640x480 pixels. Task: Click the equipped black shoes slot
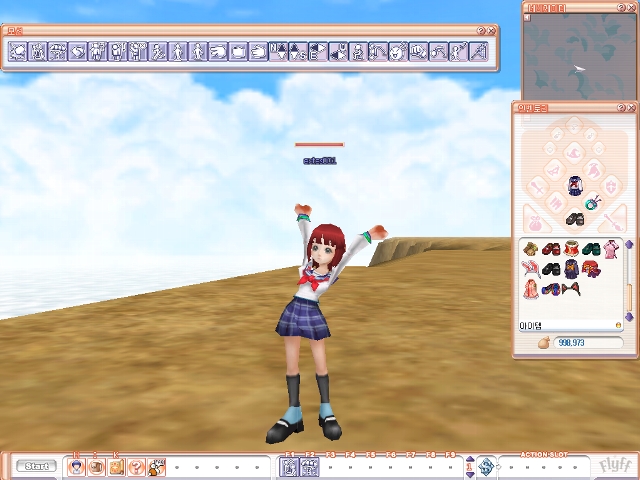click(x=575, y=219)
